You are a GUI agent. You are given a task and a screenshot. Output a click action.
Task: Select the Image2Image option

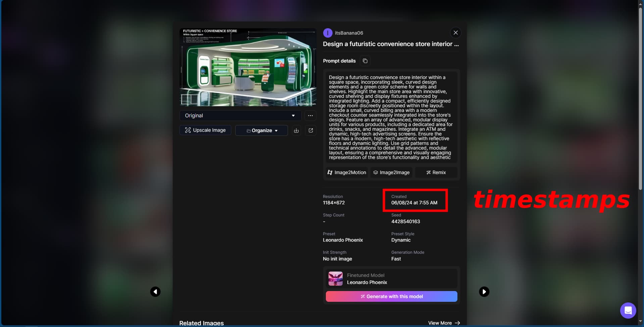pos(391,172)
